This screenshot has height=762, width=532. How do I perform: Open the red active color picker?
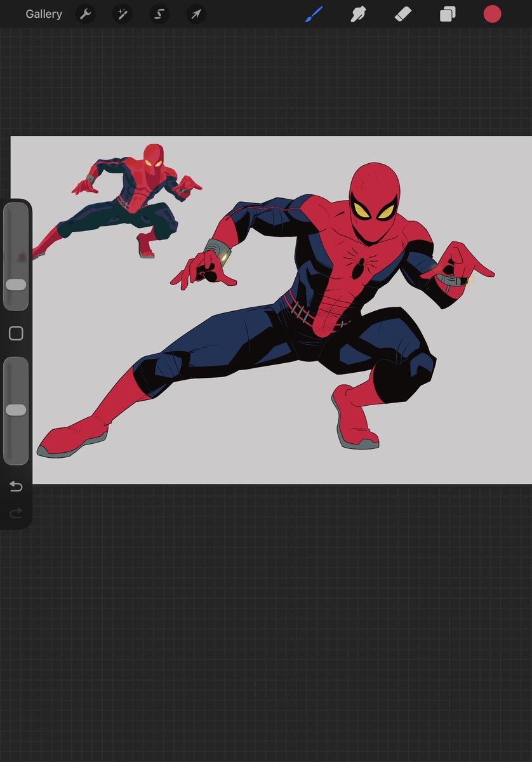point(493,14)
